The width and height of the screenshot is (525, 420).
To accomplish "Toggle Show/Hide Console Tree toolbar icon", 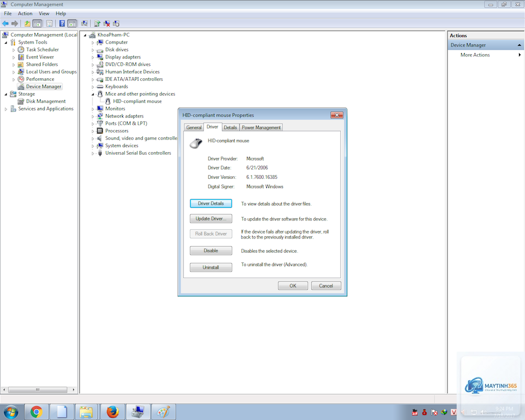I will pyautogui.click(x=37, y=24).
